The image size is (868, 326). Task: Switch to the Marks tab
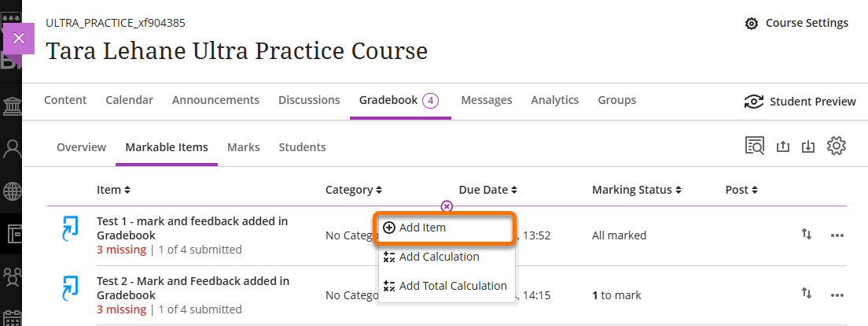pos(243,147)
